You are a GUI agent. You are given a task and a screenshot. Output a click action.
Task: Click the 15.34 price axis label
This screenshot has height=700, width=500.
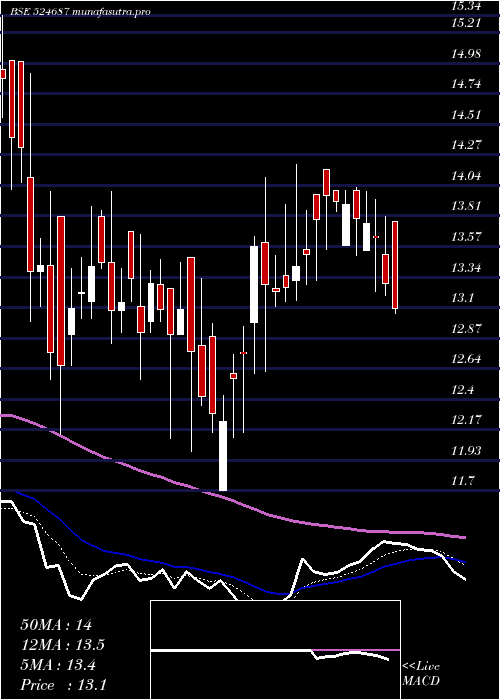point(466,6)
